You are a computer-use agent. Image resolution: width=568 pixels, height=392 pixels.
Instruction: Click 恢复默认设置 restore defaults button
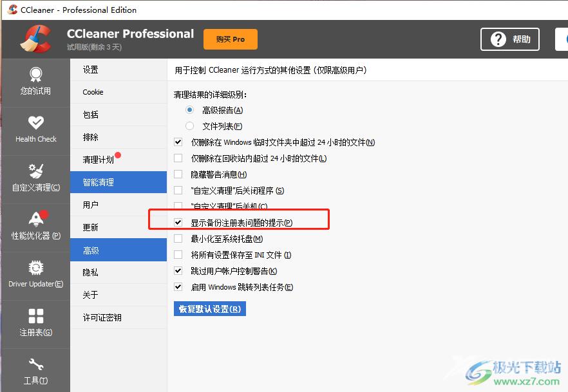point(209,309)
